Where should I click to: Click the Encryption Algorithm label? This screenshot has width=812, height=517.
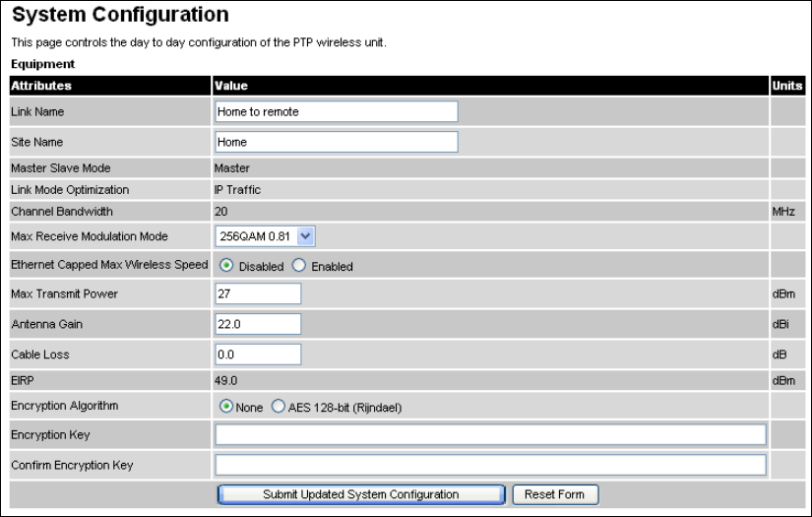65,406
